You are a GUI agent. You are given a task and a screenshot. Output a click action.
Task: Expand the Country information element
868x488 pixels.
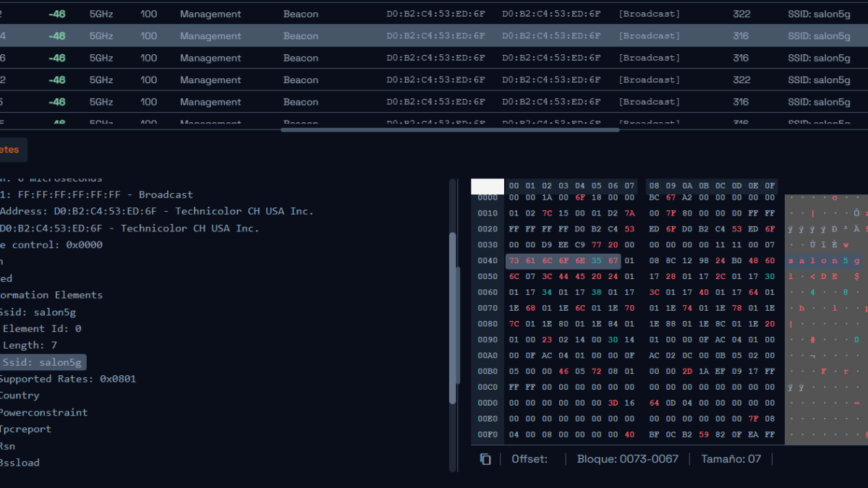(19, 395)
